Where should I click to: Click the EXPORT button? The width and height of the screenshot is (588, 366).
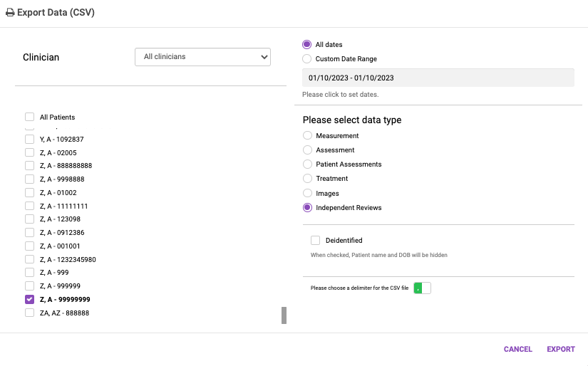560,349
